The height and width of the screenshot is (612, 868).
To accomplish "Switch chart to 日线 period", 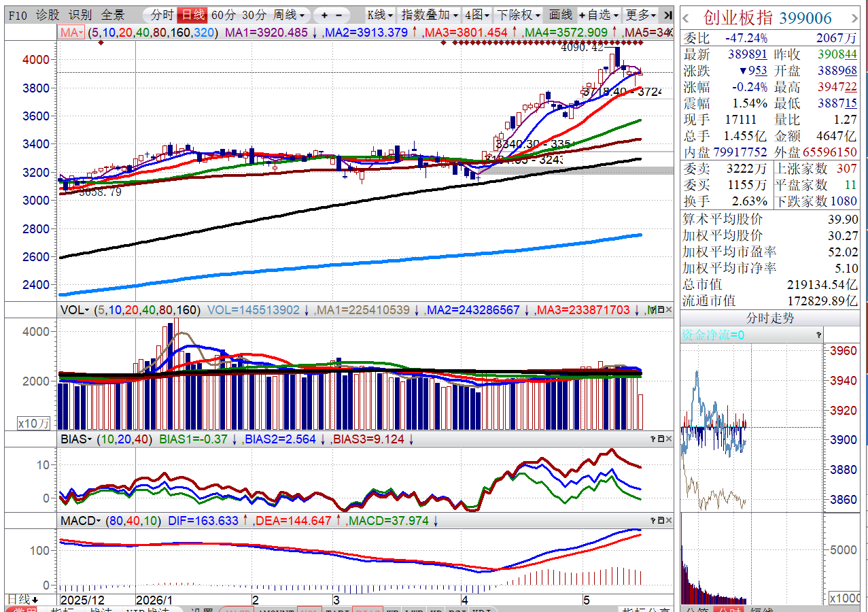I will click(192, 15).
